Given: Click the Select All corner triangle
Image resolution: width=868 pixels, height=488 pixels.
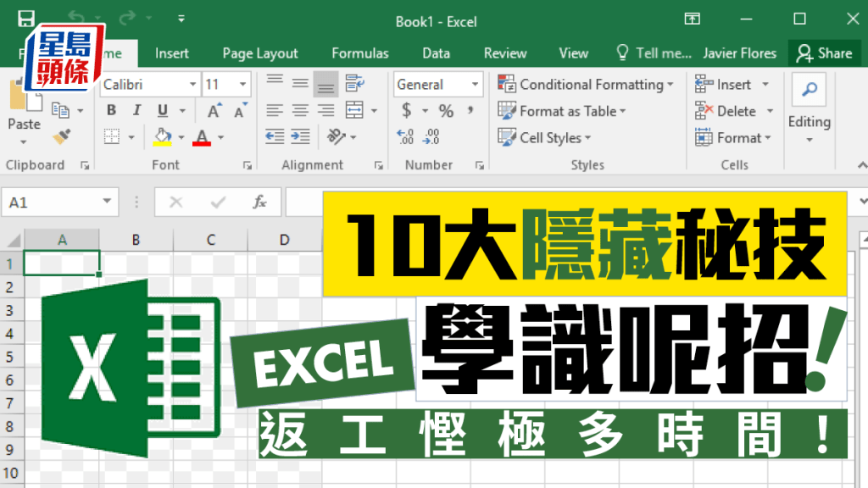Looking at the screenshot, I should (14, 240).
